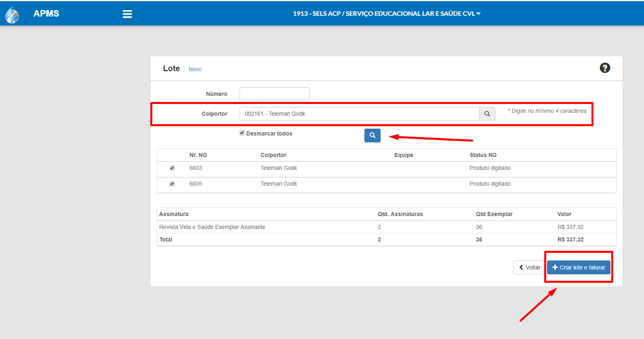Click 'Digite no mínimo 4 caracteres' hint

pyautogui.click(x=547, y=111)
